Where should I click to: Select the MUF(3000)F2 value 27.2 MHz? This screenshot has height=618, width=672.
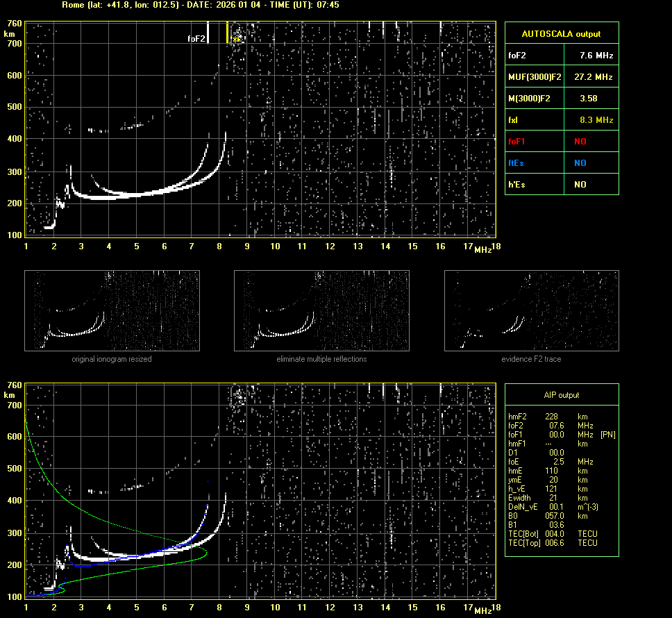(x=596, y=76)
